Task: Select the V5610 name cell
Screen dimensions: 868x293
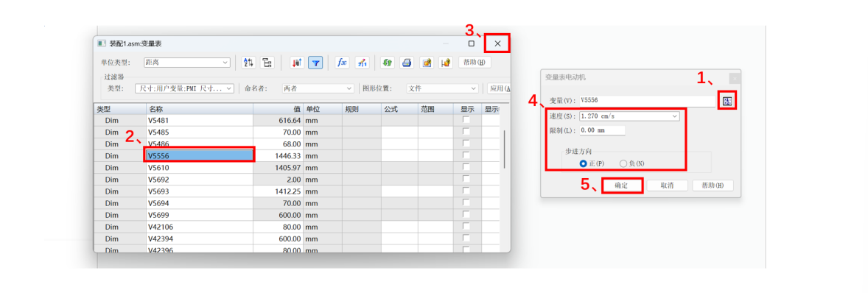Action: [200, 168]
